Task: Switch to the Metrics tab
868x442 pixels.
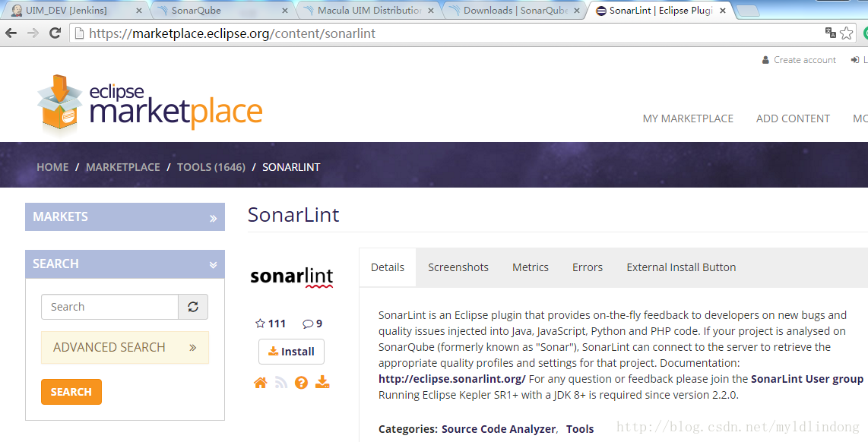Action: click(x=531, y=267)
